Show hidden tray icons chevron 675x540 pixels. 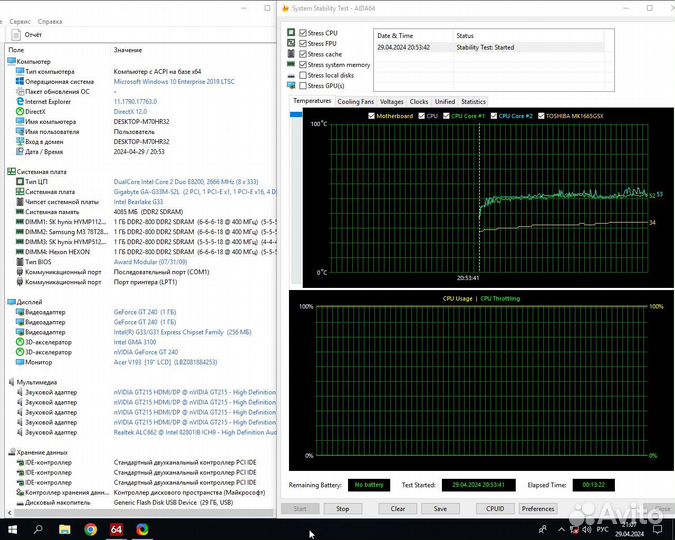click(x=561, y=529)
